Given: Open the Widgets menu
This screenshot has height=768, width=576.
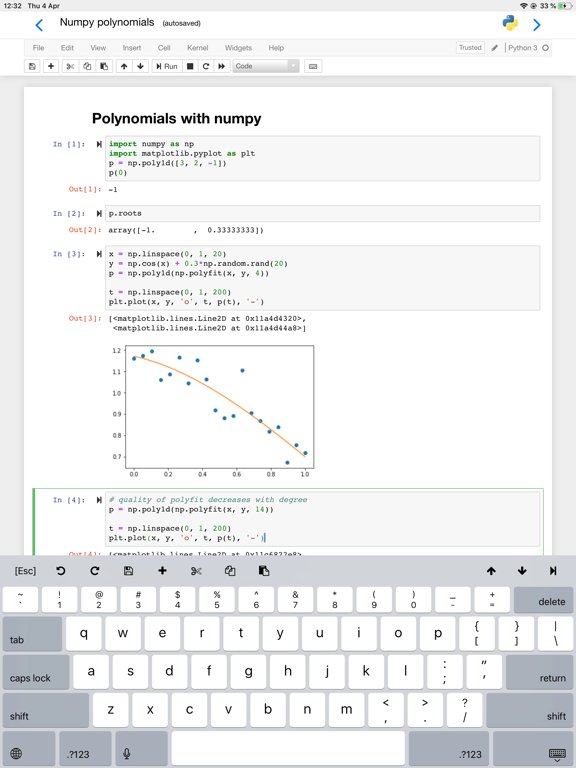Looking at the screenshot, I should point(238,48).
